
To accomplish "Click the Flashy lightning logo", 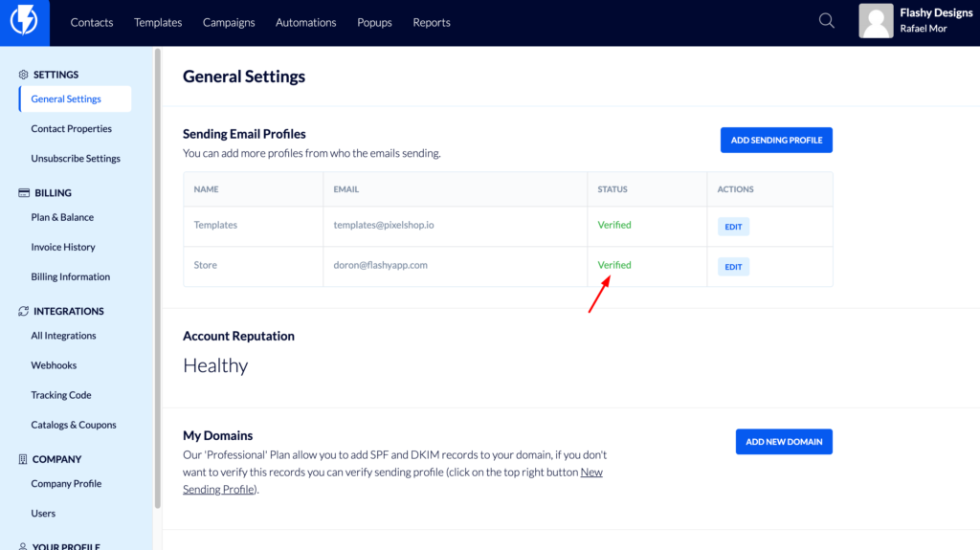I will pyautogui.click(x=24, y=21).
